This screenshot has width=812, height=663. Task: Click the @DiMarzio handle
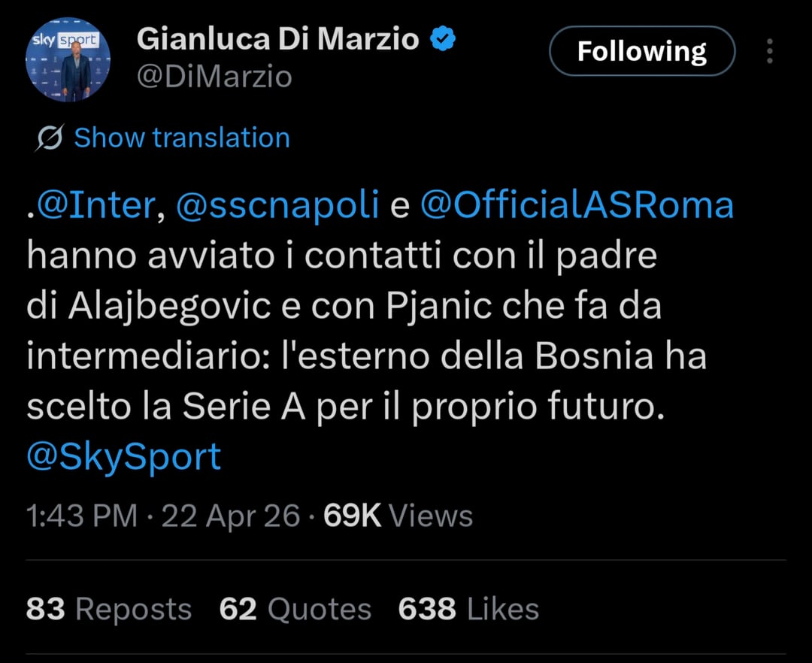point(214,77)
